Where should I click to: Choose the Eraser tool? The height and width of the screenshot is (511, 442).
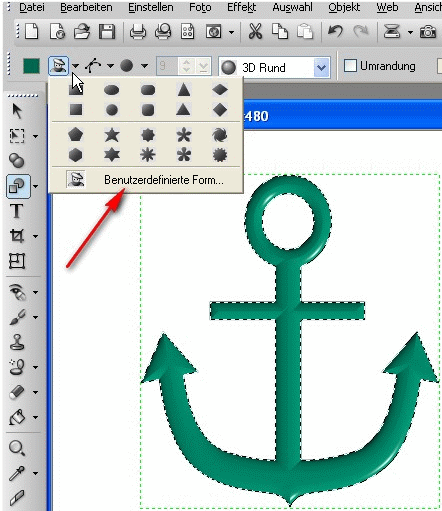[17, 392]
